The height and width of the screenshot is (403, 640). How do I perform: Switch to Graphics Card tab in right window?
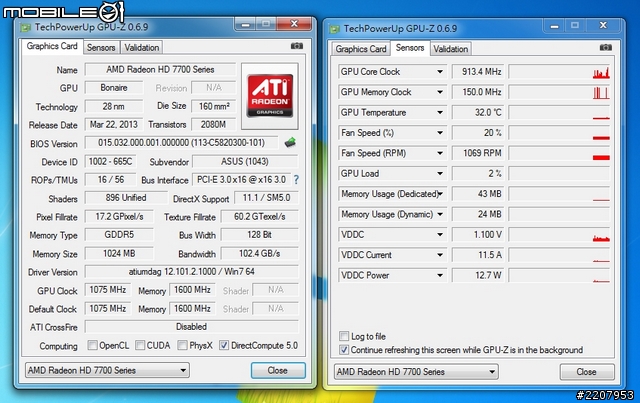[x=361, y=49]
